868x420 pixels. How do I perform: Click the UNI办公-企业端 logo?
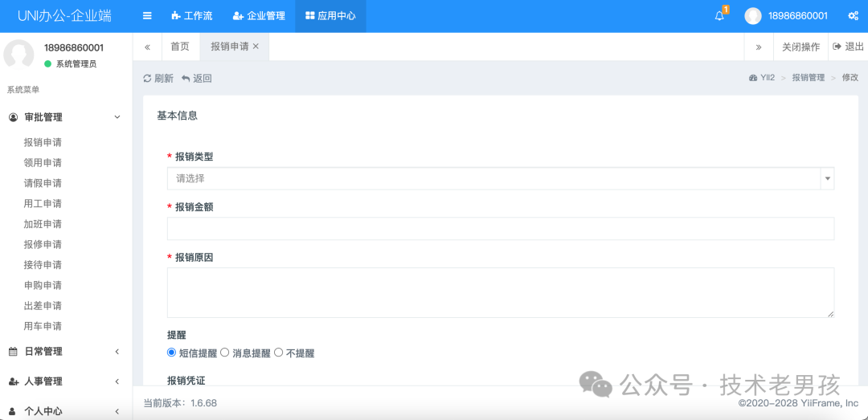(x=65, y=16)
